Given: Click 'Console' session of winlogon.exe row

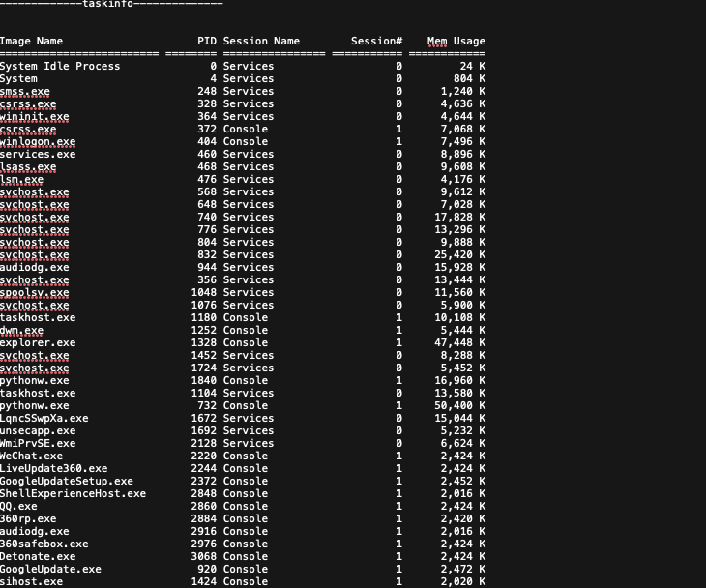Looking at the screenshot, I should pyautogui.click(x=246, y=142).
